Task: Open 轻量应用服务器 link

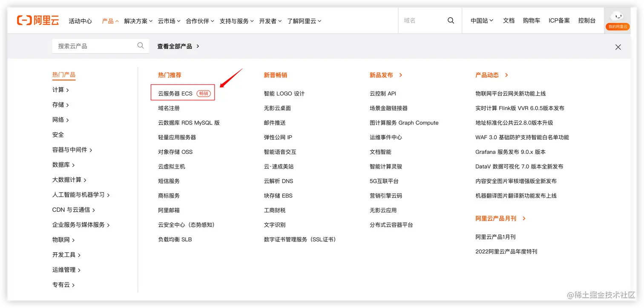Action: [x=177, y=137]
